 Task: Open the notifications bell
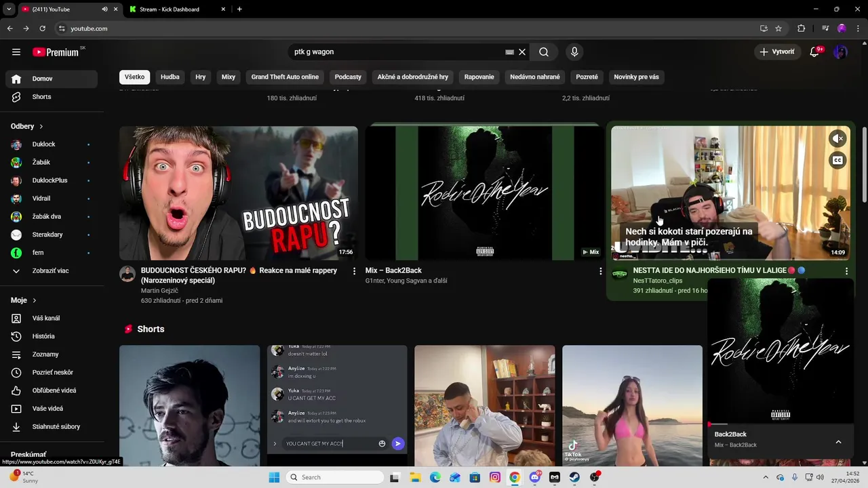(x=814, y=52)
